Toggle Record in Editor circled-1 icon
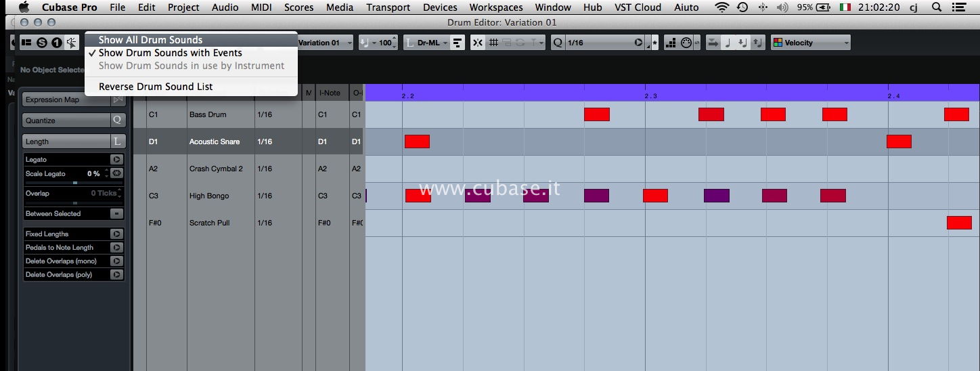Screen dimensions: 980x371 [56, 43]
